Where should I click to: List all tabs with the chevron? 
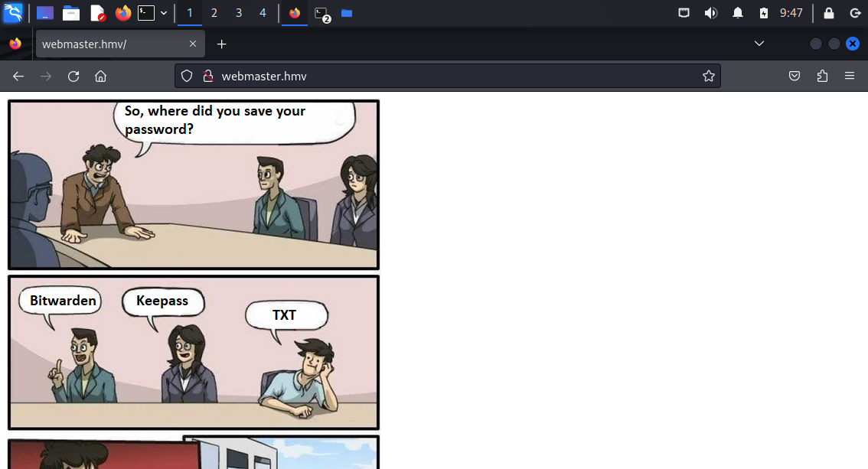click(759, 44)
